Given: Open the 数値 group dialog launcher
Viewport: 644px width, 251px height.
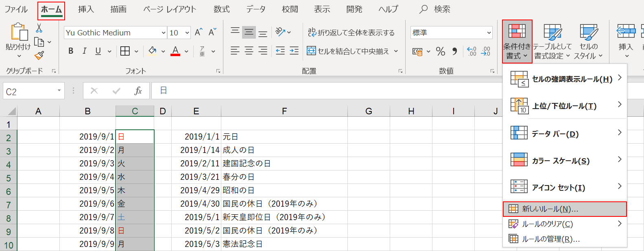Looking at the screenshot, I should pos(492,71).
